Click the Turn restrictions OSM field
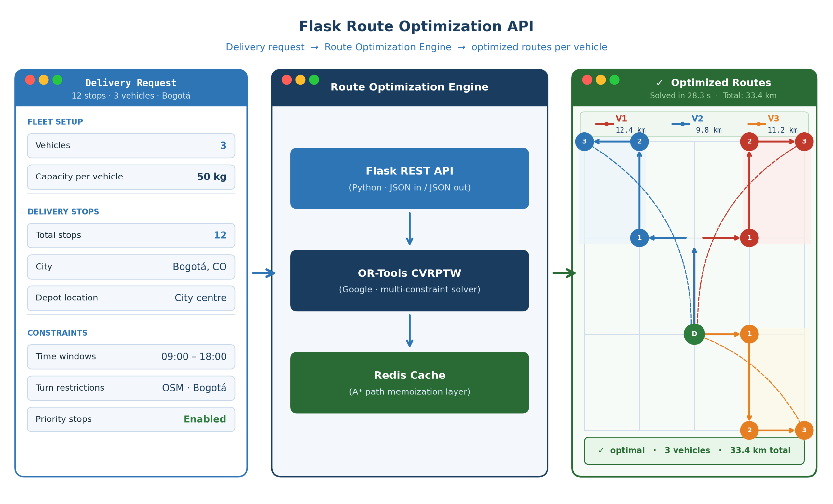Viewport: 833px width, 504px height. coord(131,388)
